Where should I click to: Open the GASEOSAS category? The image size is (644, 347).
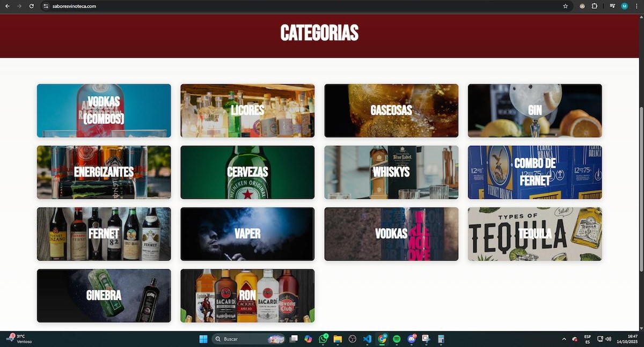tap(391, 110)
